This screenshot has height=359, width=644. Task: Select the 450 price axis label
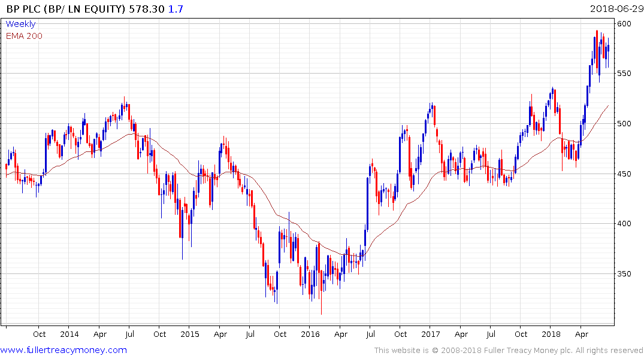click(624, 174)
